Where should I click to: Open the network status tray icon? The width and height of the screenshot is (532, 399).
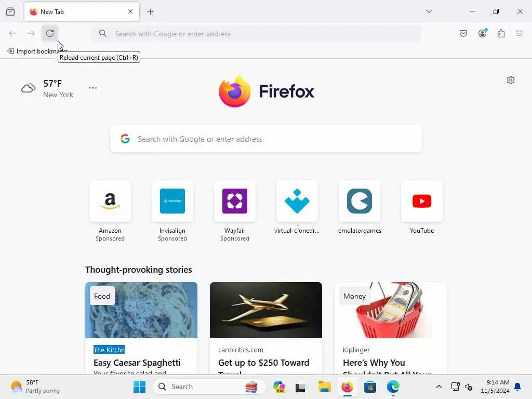point(455,387)
